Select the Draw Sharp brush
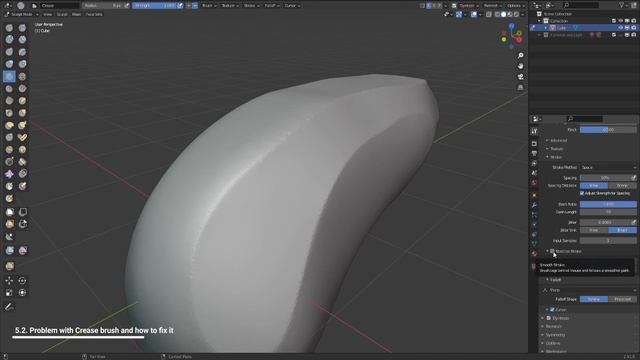 point(22,28)
